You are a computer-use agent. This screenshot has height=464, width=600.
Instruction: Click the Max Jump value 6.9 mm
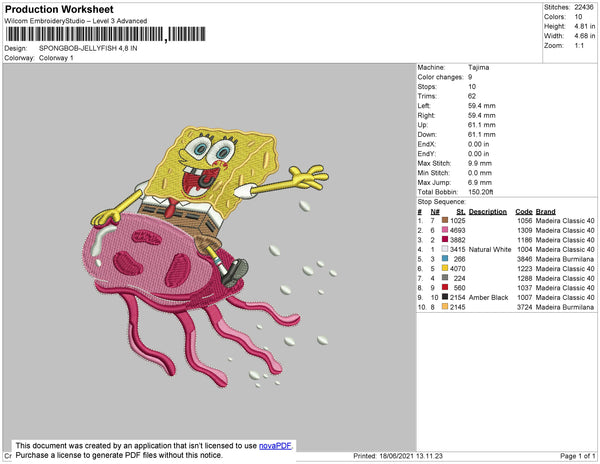point(480,182)
